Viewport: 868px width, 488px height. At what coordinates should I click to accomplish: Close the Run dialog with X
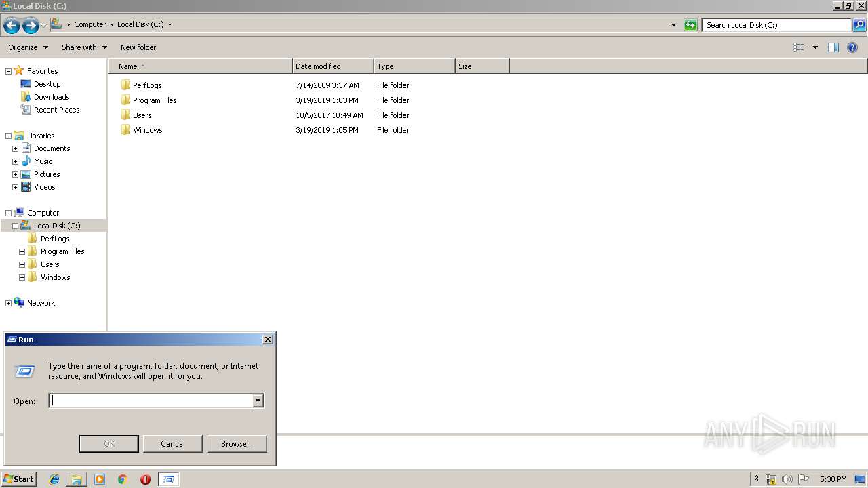point(268,340)
